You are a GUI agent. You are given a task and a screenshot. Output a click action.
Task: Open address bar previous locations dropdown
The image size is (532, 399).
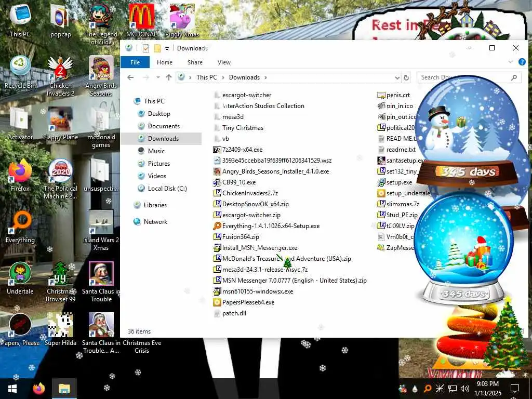tap(397, 78)
